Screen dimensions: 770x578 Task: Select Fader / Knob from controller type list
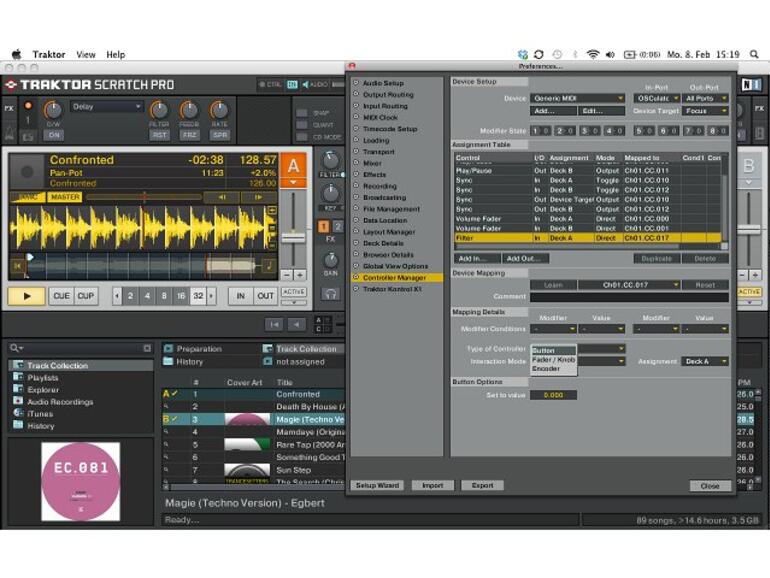click(x=552, y=360)
